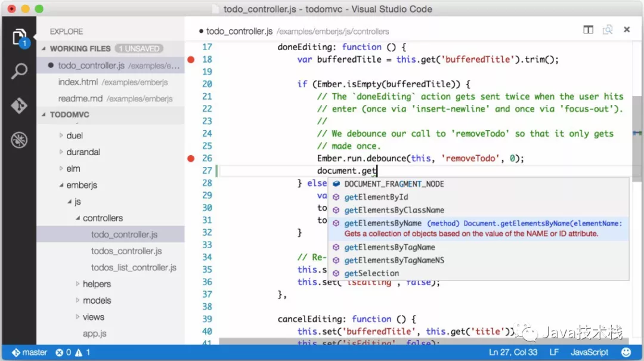Close the todo_controller.js editor
The height and width of the screenshot is (361, 644).
point(627,30)
